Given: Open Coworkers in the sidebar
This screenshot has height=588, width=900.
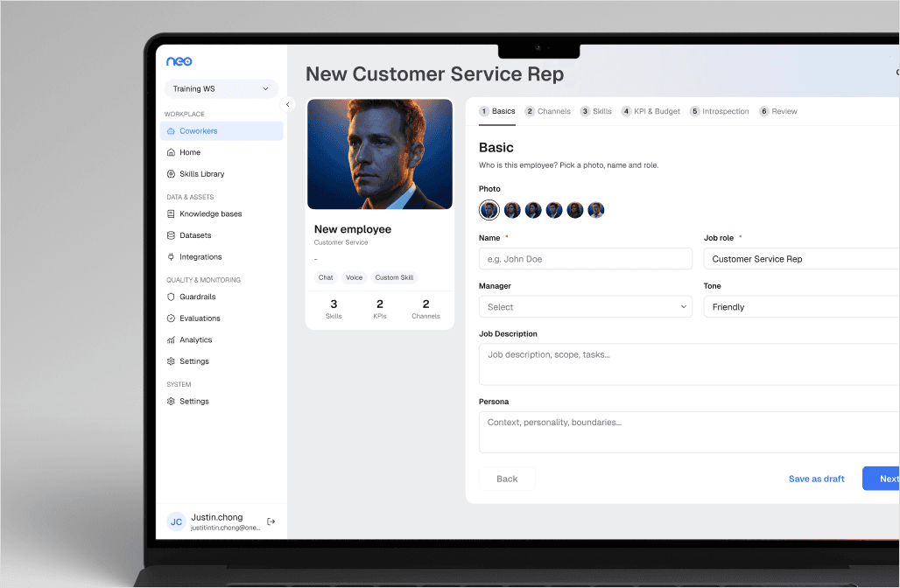Looking at the screenshot, I should [221, 130].
